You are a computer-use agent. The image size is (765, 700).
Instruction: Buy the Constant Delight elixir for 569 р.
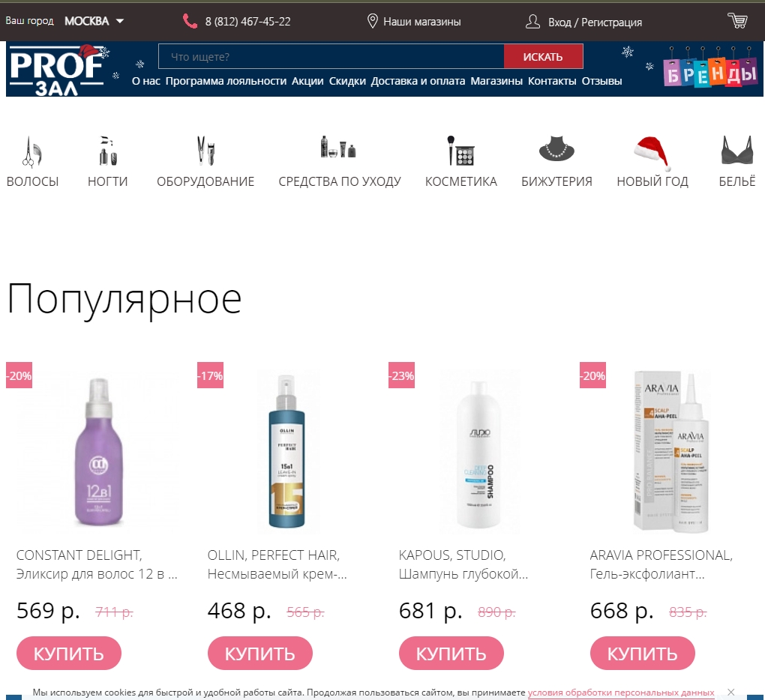click(69, 654)
